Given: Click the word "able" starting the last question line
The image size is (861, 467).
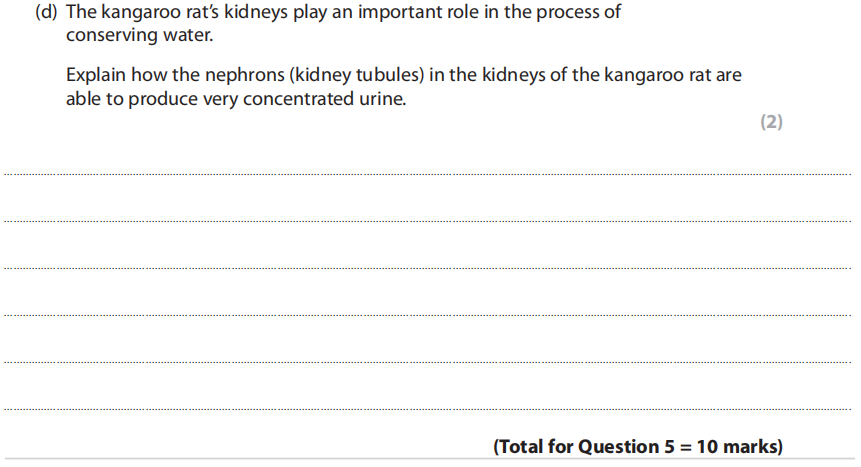Looking at the screenshot, I should (x=82, y=100).
